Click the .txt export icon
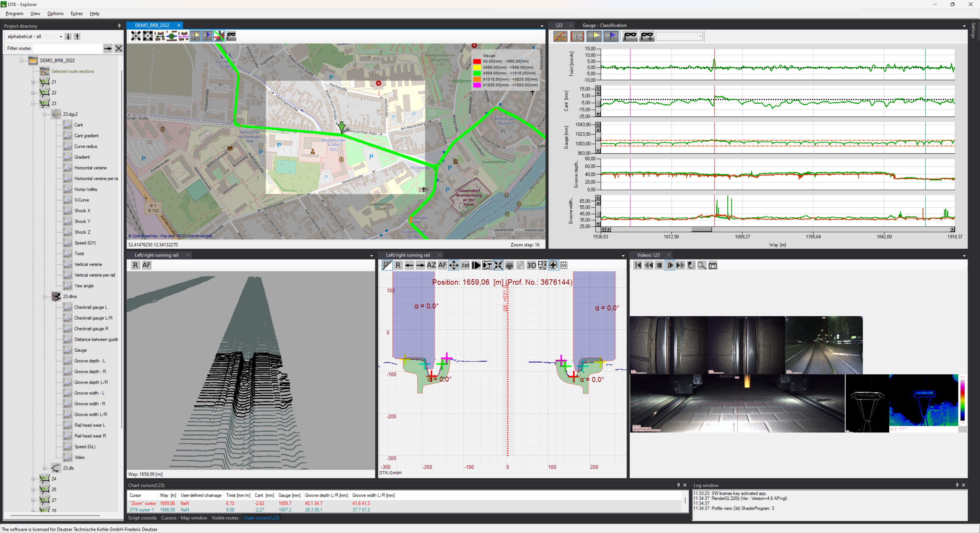 coord(465,265)
